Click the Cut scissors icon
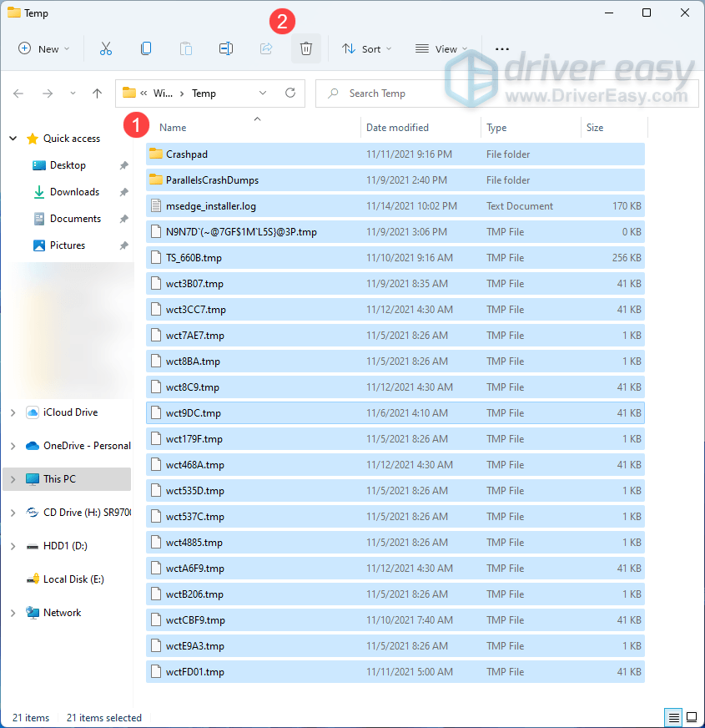Image resolution: width=705 pixels, height=728 pixels. point(106,48)
